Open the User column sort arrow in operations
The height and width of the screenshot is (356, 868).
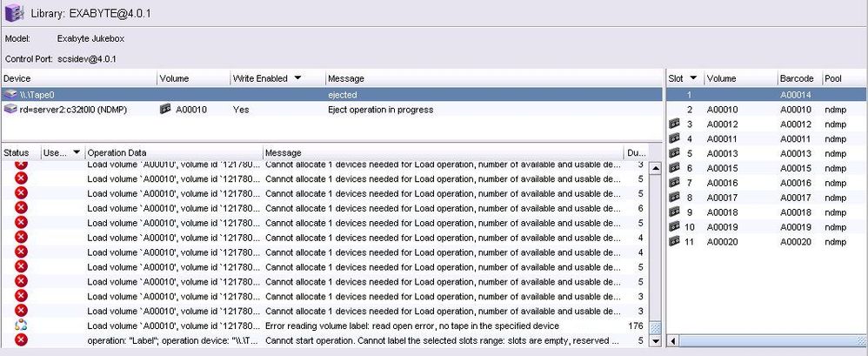[77, 152]
